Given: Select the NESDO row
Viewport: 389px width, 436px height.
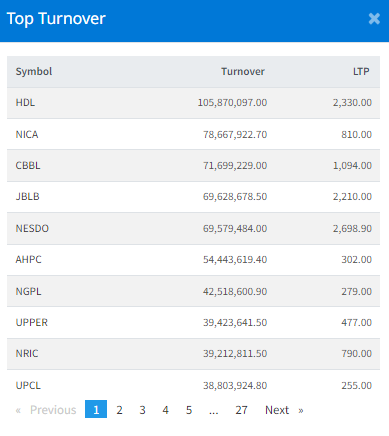Looking at the screenshot, I should [193, 229].
